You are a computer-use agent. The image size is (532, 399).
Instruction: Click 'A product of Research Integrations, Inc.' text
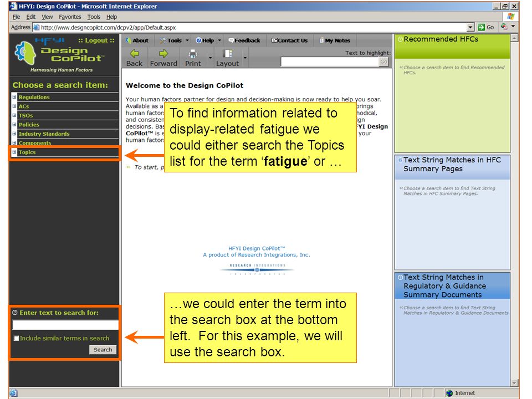pyautogui.click(x=257, y=255)
